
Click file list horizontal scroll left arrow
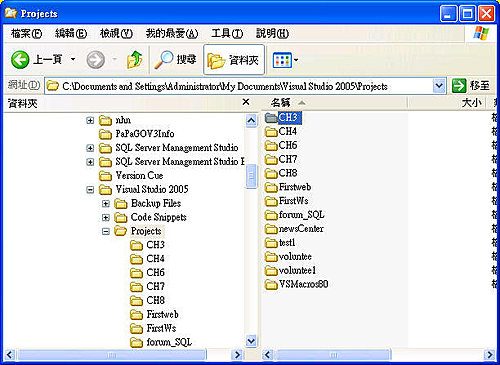pyautogui.click(x=268, y=355)
